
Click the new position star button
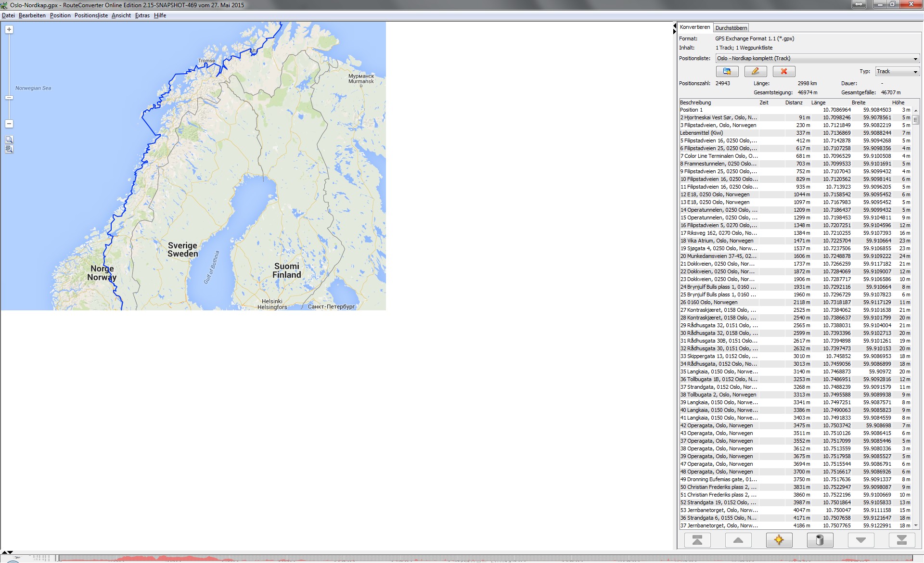click(779, 540)
